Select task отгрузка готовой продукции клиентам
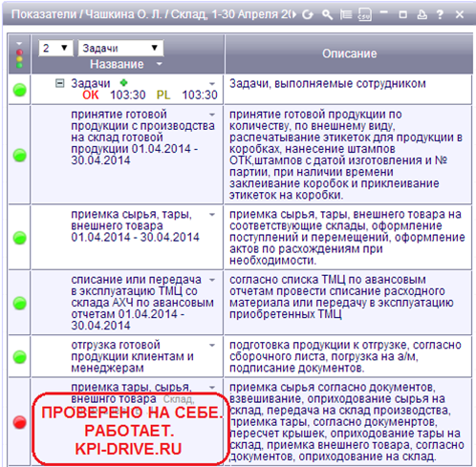Viewport: 476px width, 467px height. click(132, 356)
